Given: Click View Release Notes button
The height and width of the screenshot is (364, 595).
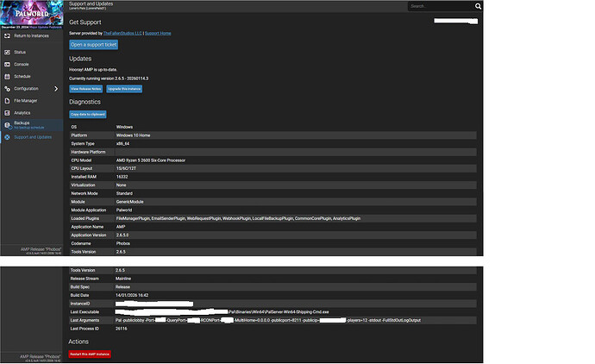Looking at the screenshot, I should coord(86,89).
